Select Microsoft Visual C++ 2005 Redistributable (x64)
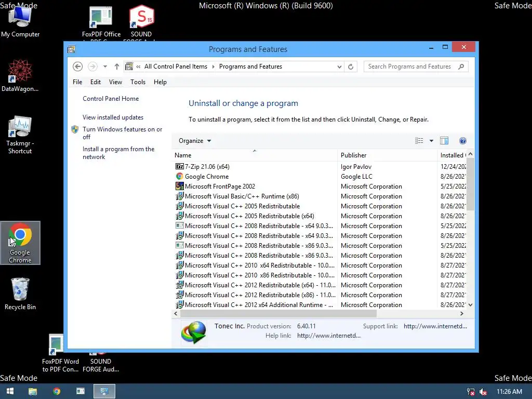This screenshot has width=532, height=399. (x=249, y=216)
